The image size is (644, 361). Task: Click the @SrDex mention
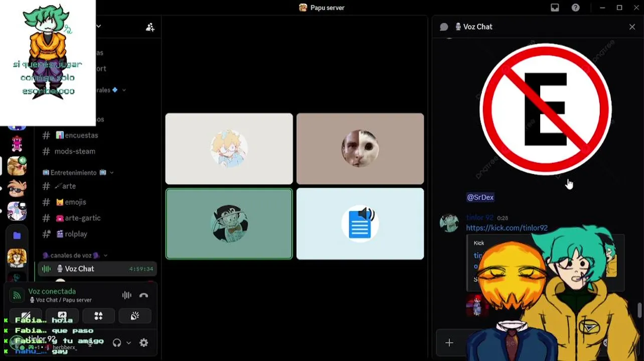tap(480, 197)
